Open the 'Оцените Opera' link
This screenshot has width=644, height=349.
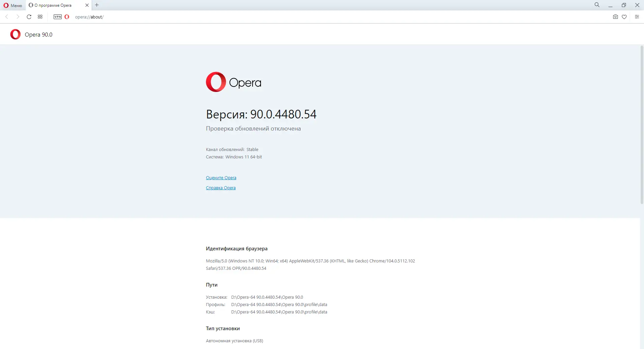click(x=221, y=178)
